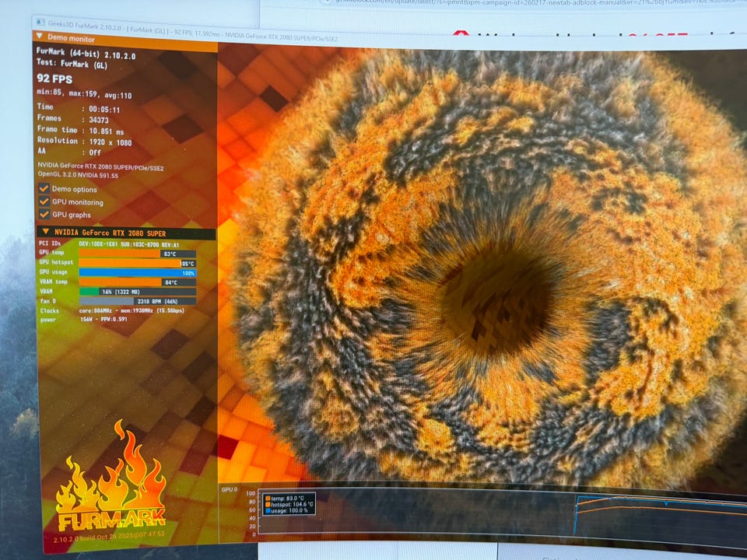Click the Time 00:05:11 value
Image resolution: width=747 pixels, height=560 pixels.
tap(104, 109)
